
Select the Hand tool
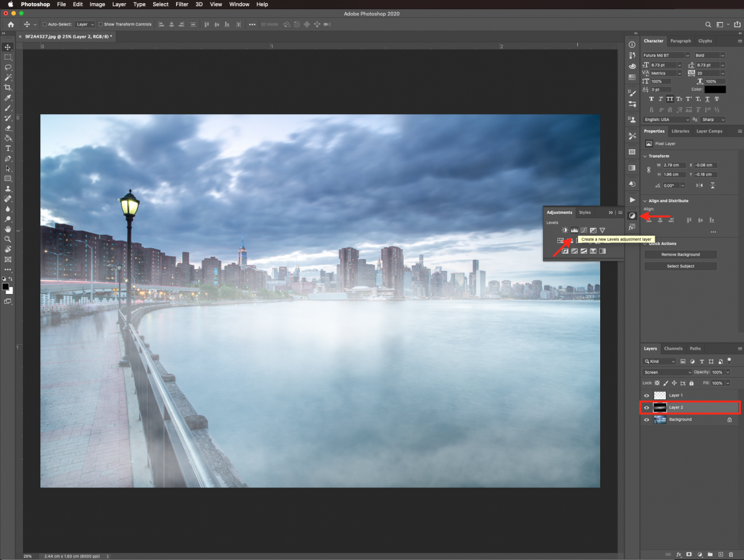point(8,229)
